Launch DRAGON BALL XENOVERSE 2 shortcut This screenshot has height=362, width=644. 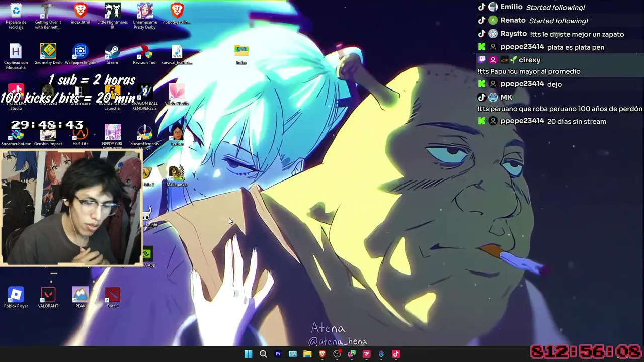tap(144, 98)
